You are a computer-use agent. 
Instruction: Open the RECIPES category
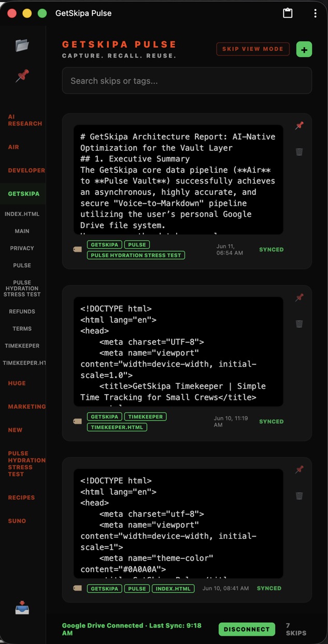pyautogui.click(x=21, y=498)
